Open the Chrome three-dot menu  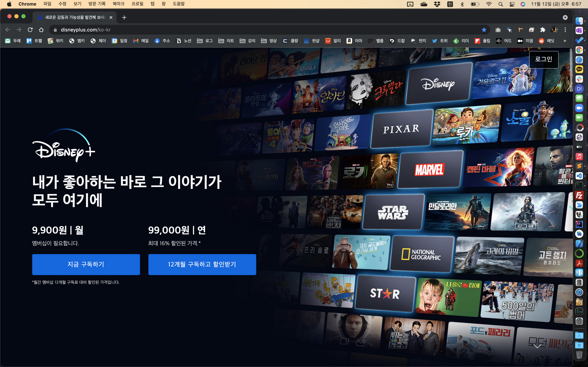[x=565, y=30]
